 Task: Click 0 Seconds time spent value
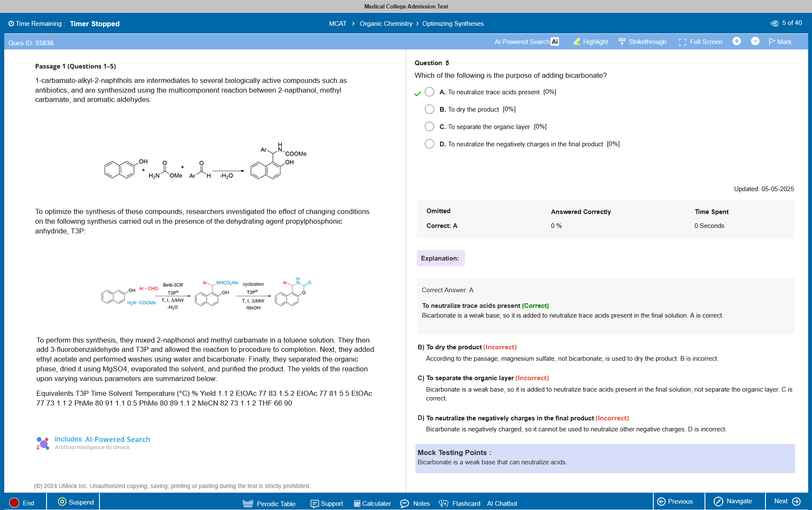pos(709,226)
